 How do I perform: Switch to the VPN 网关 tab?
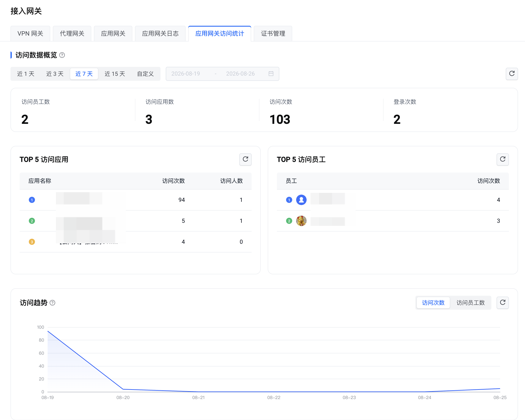(x=30, y=34)
